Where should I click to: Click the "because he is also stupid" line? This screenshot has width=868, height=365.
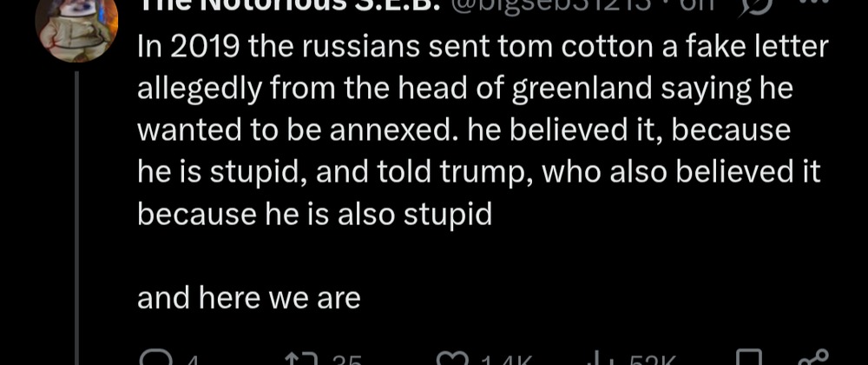click(314, 214)
